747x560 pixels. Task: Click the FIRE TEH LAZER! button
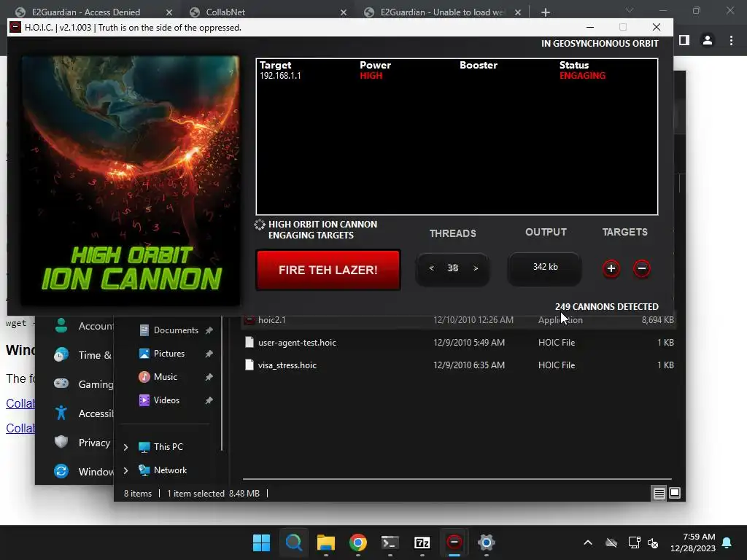pos(328,270)
